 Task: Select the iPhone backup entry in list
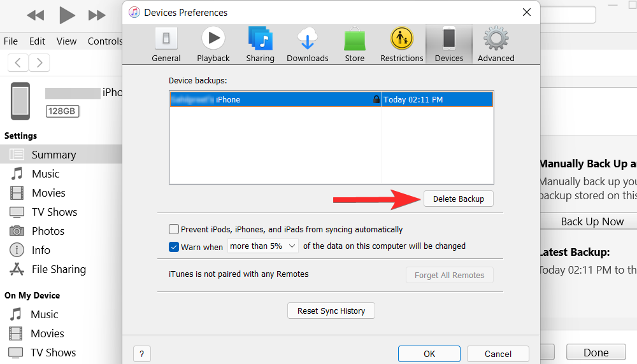click(274, 100)
